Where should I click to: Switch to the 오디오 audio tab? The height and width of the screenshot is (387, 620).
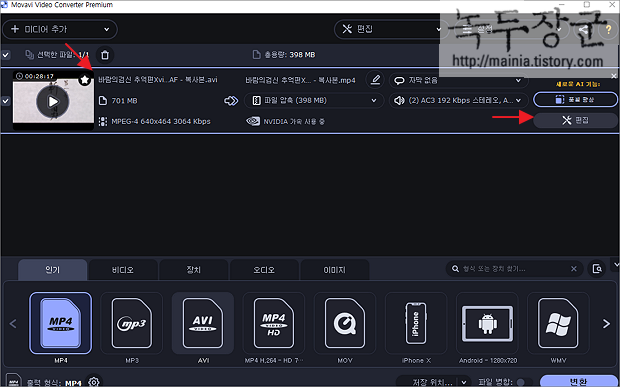[x=264, y=270]
